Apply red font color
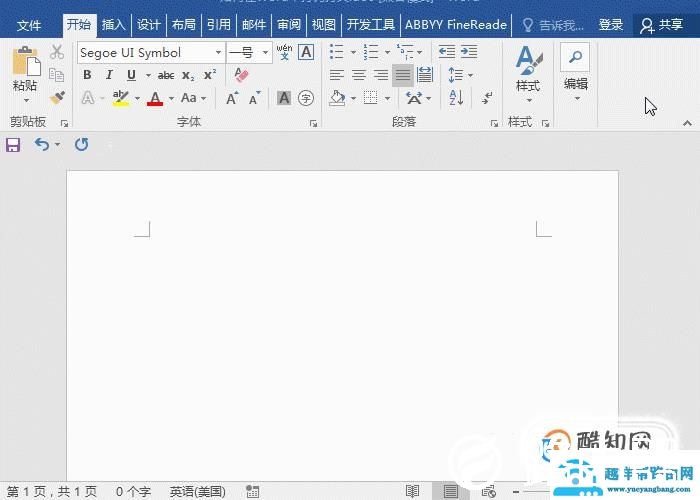 tap(155, 98)
